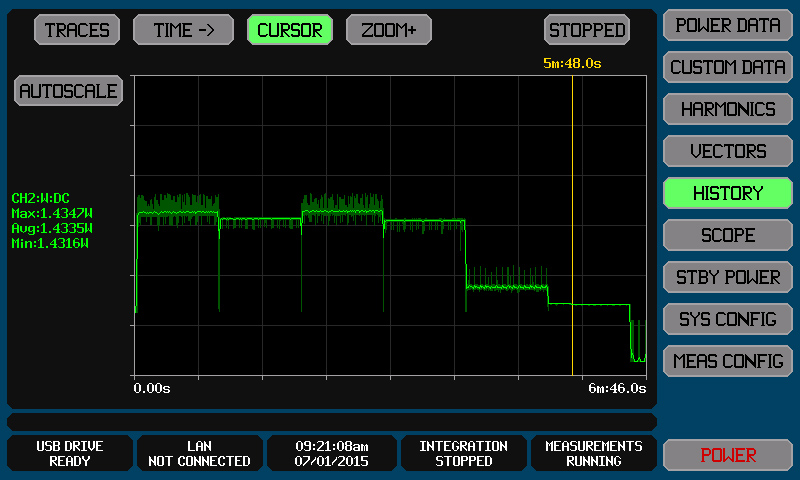Click the yellow cursor line on graph

pyautogui.click(x=572, y=225)
